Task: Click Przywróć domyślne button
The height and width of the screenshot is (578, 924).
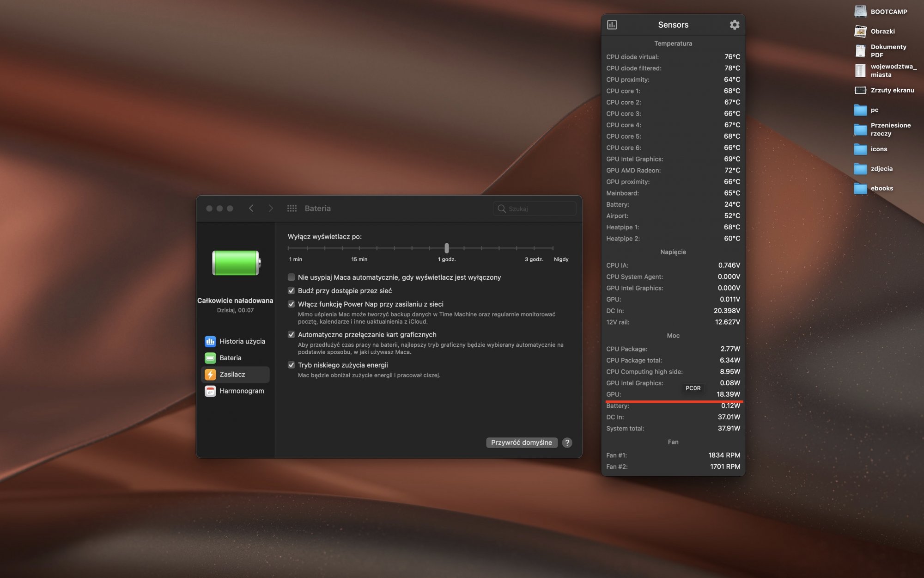Action: pos(522,443)
